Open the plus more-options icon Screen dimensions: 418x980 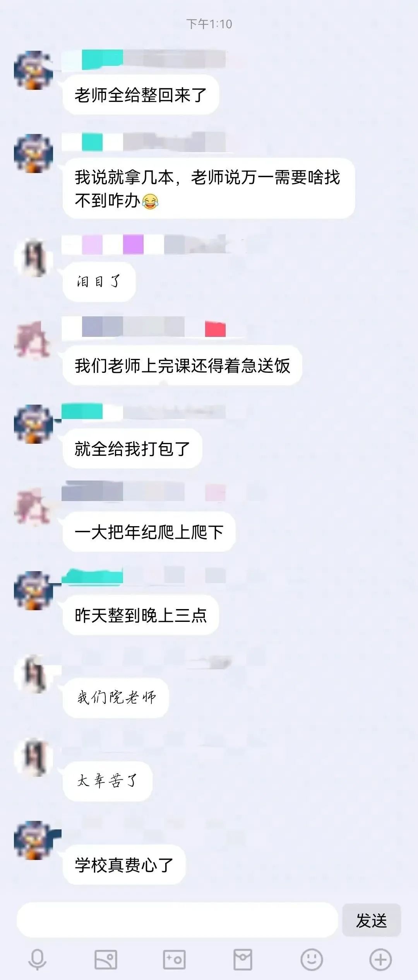(380, 959)
